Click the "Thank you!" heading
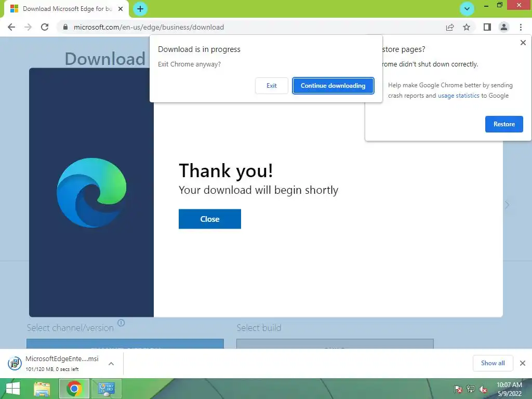This screenshot has height=399, width=532. pyautogui.click(x=225, y=170)
